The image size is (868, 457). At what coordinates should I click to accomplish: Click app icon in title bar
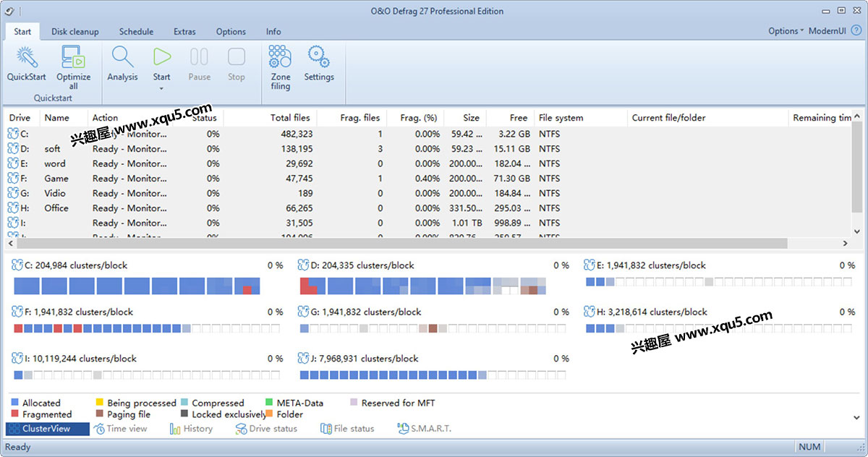pos(9,11)
